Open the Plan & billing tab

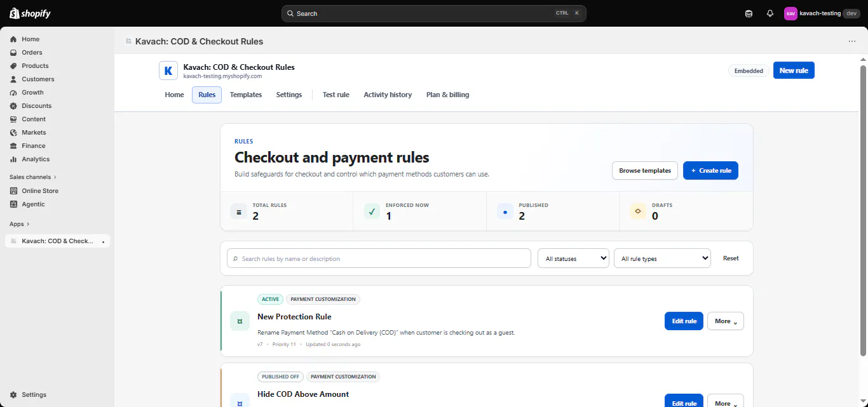pyautogui.click(x=448, y=95)
